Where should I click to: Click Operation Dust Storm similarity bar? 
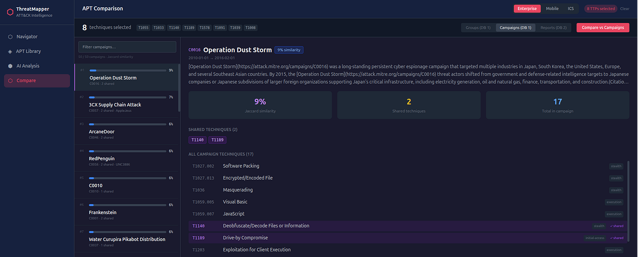click(x=127, y=70)
